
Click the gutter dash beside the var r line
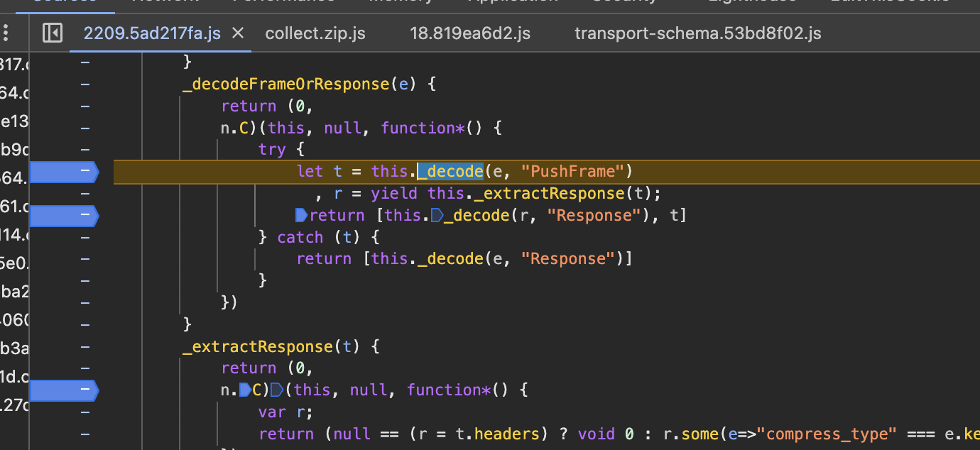85,412
